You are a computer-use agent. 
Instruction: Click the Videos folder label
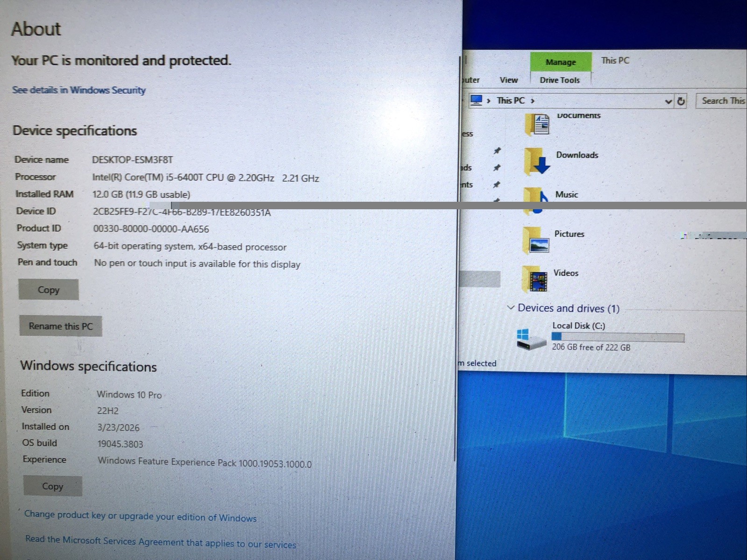566,273
